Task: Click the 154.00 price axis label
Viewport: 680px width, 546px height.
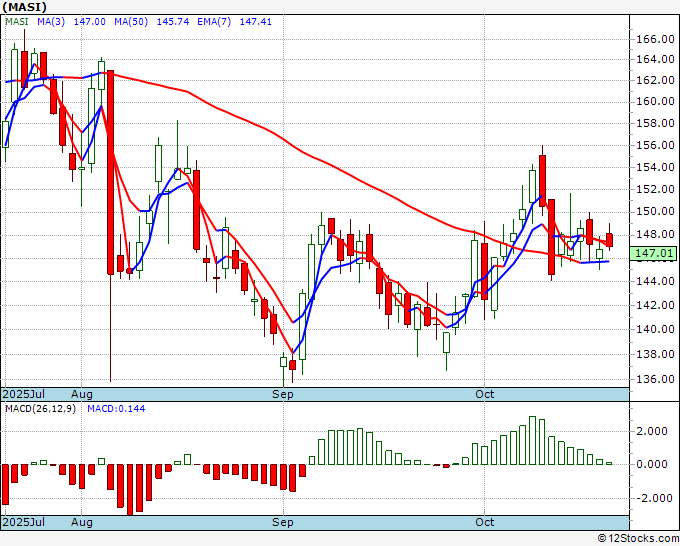Action: click(655, 167)
